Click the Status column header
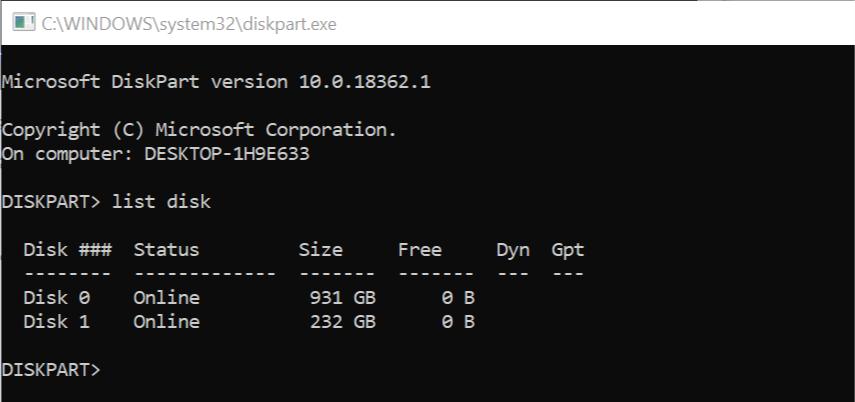 tap(166, 250)
